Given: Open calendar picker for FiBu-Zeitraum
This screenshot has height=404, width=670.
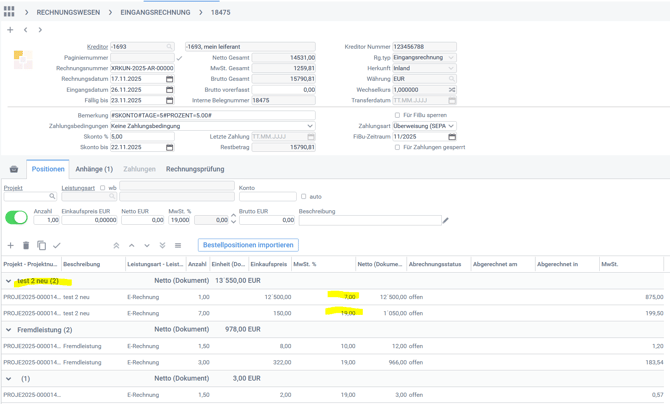Looking at the screenshot, I should coord(452,137).
